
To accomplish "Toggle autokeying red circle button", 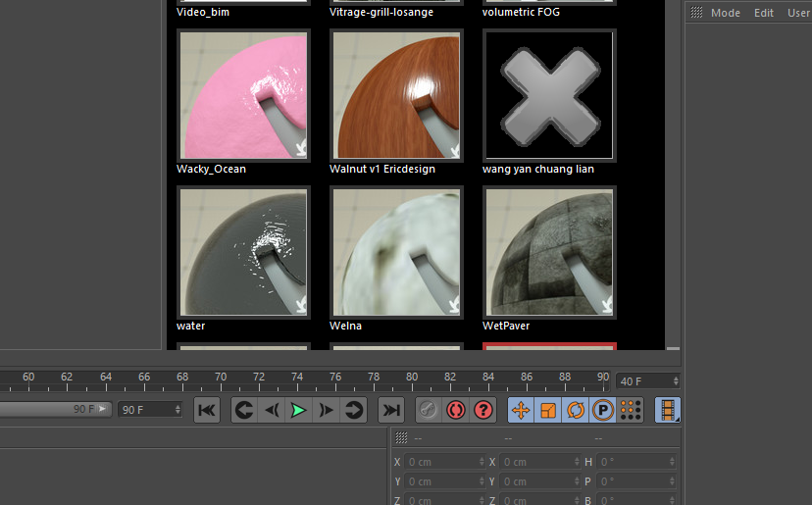I will coord(456,410).
